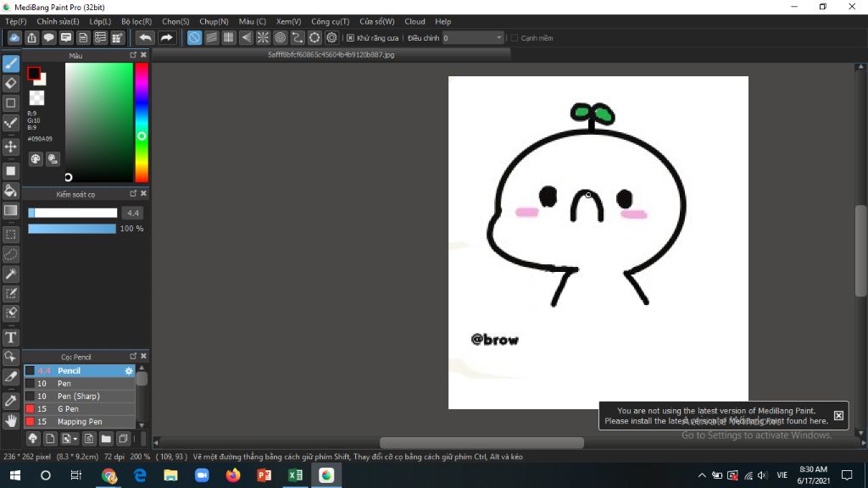The height and width of the screenshot is (488, 868).
Task: Click the Undo arrow
Action: coord(145,37)
